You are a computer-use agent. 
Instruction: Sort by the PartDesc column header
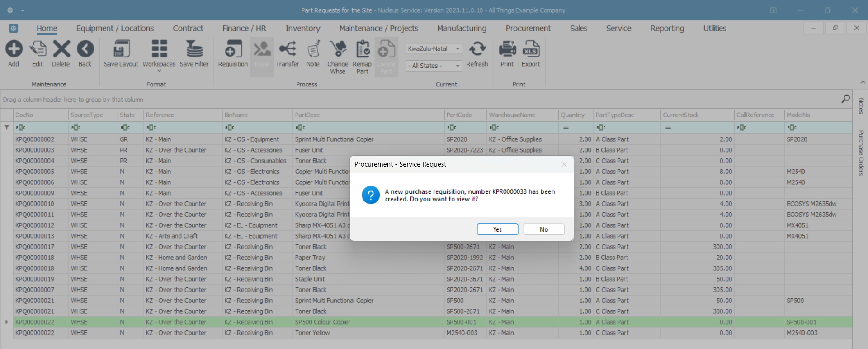368,115
